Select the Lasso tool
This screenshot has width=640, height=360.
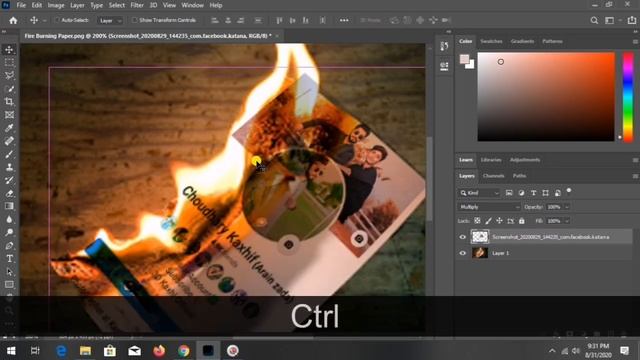click(x=9, y=76)
